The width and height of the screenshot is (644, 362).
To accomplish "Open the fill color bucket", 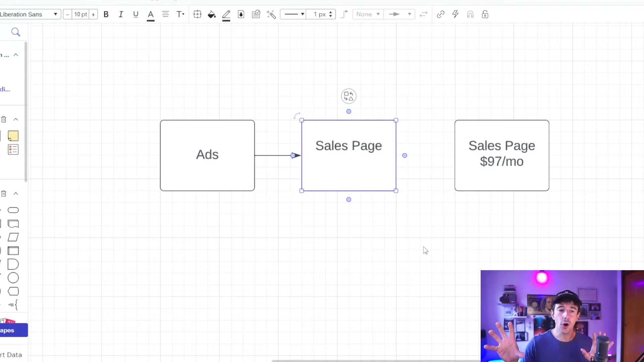I will [x=212, y=14].
